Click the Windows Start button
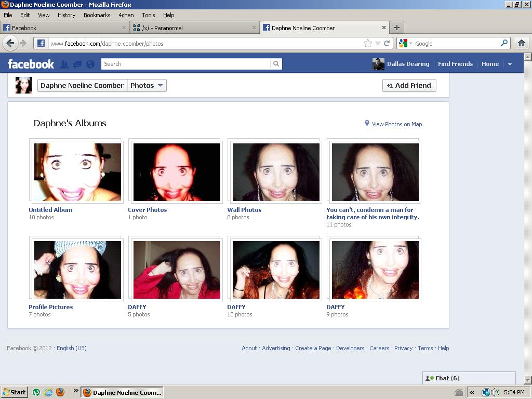 pos(14,392)
